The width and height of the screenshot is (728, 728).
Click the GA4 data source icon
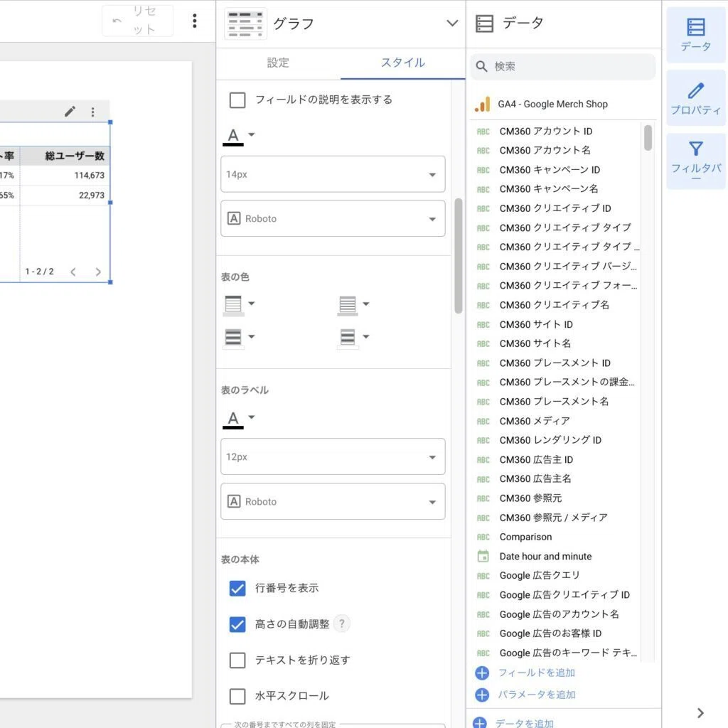click(483, 104)
